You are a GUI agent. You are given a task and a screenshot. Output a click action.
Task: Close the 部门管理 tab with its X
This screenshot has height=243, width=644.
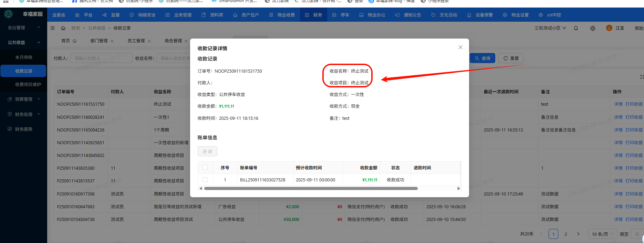tap(112, 41)
